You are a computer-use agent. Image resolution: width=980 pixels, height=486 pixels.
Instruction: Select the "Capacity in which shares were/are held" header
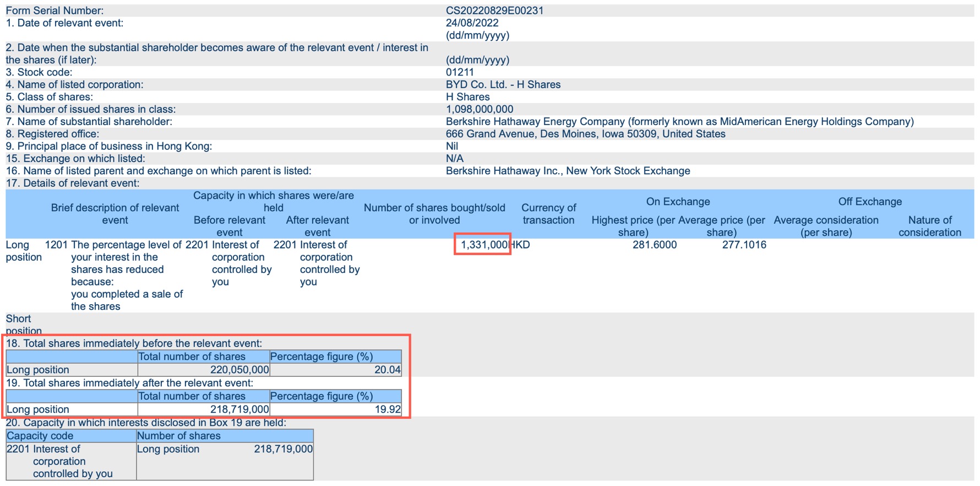point(274,202)
